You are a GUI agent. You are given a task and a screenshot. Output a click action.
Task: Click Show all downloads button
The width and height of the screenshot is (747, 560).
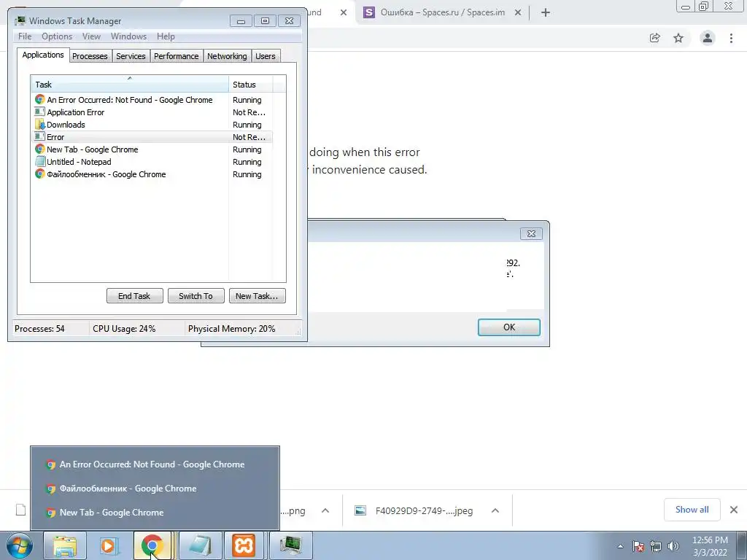point(692,510)
